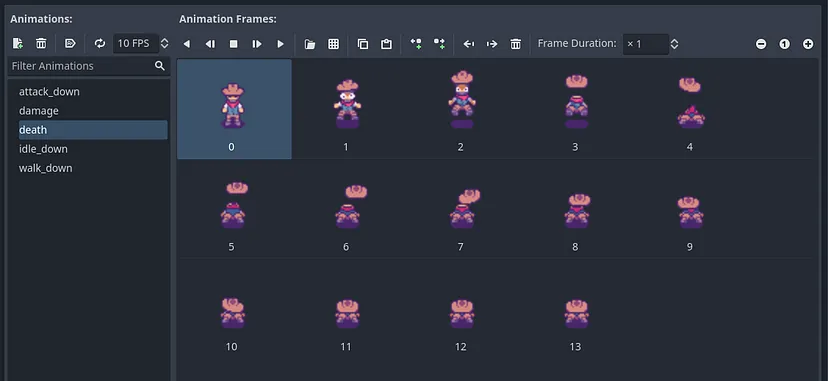Adjust FPS with stepper arrows
828x381 pixels.
click(165, 44)
